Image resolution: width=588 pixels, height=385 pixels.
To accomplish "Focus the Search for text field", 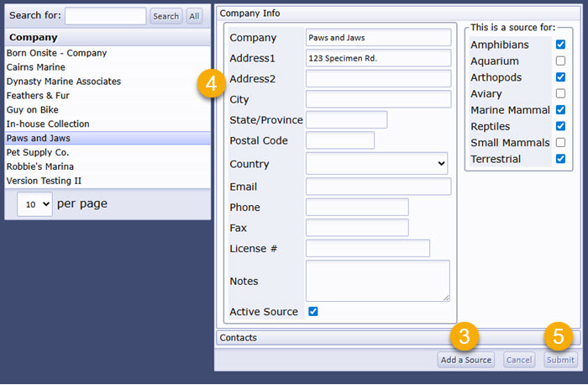I will (x=105, y=16).
